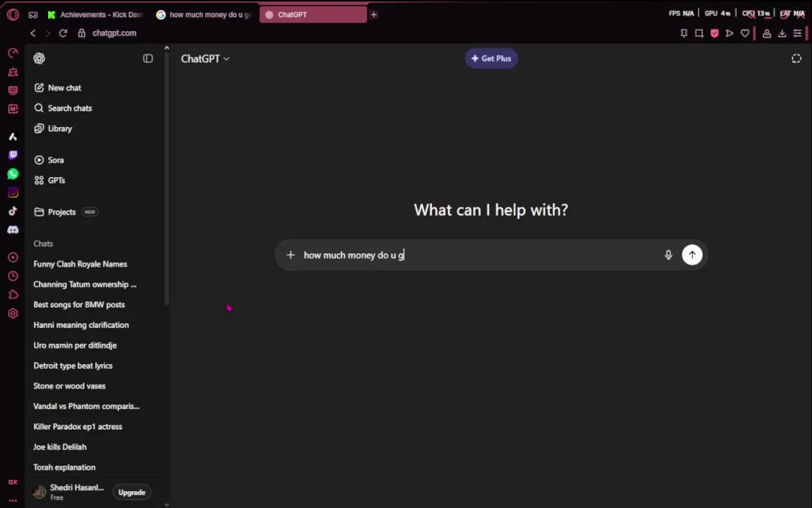Viewport: 812px width, 508px height.
Task: Click the Upgrade button
Action: pos(132,492)
